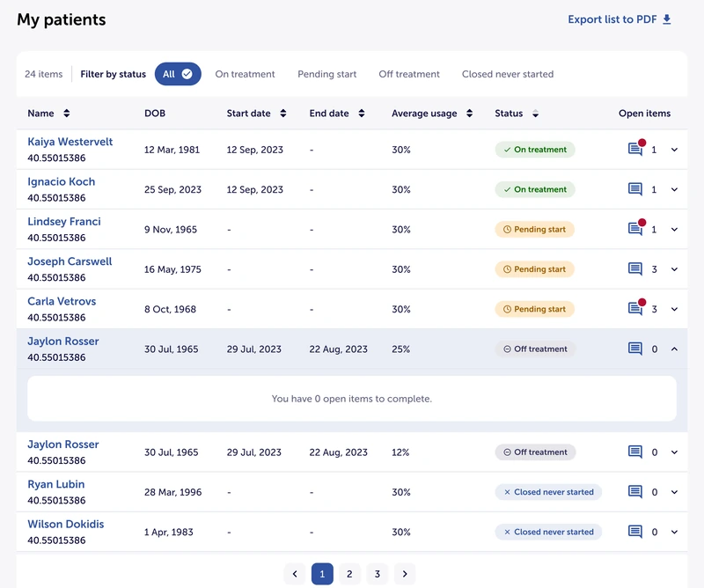Go to next page arrow

(x=405, y=574)
